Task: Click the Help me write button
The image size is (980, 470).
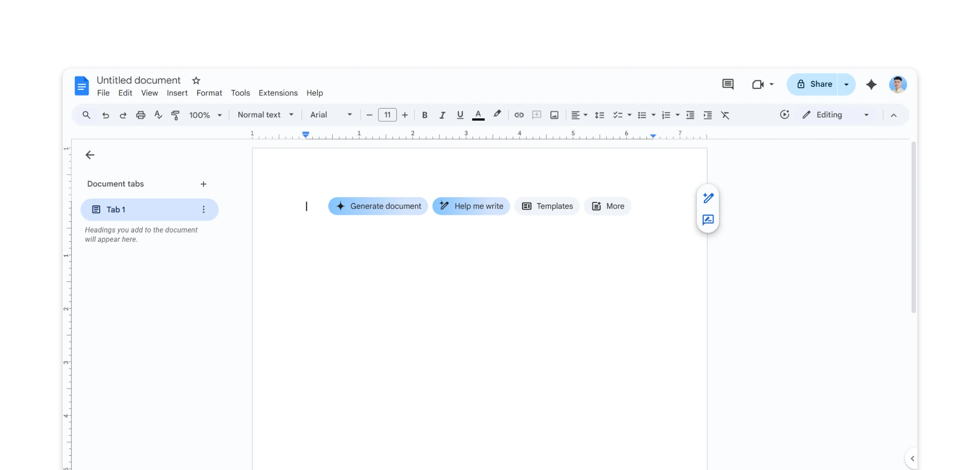Action: [x=471, y=206]
